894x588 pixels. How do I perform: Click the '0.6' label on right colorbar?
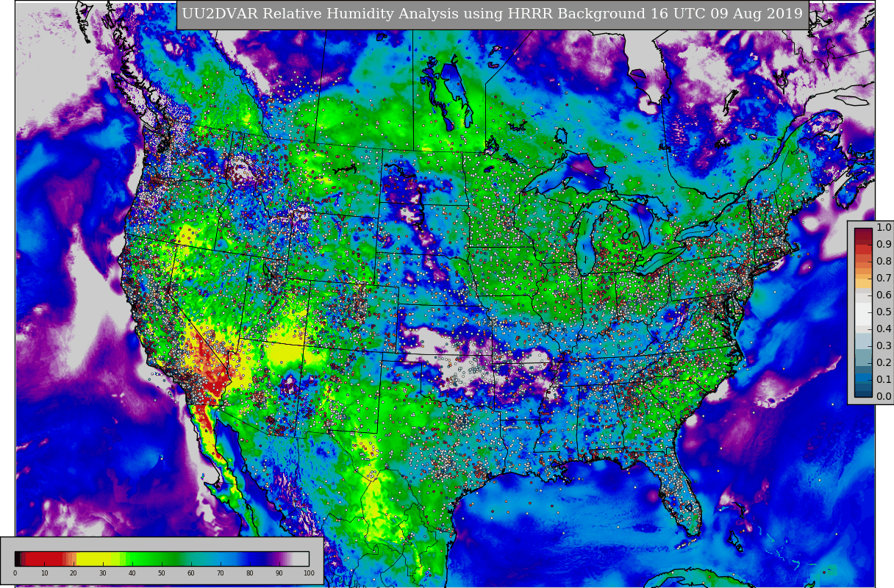[884, 295]
